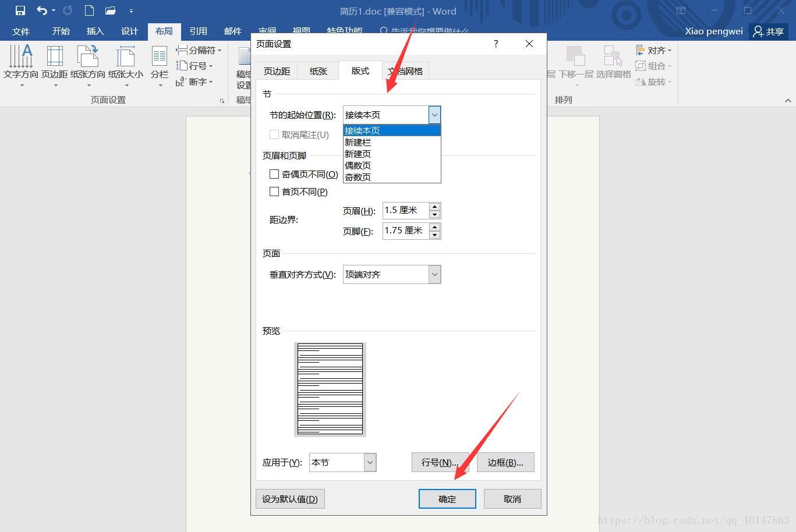This screenshot has width=796, height=532.
Task: Click the 取消 button
Action: (512, 499)
